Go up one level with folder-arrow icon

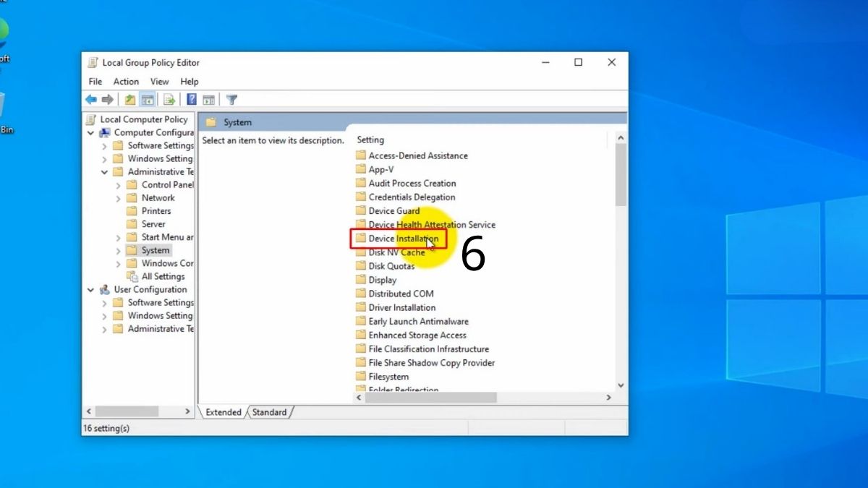130,100
